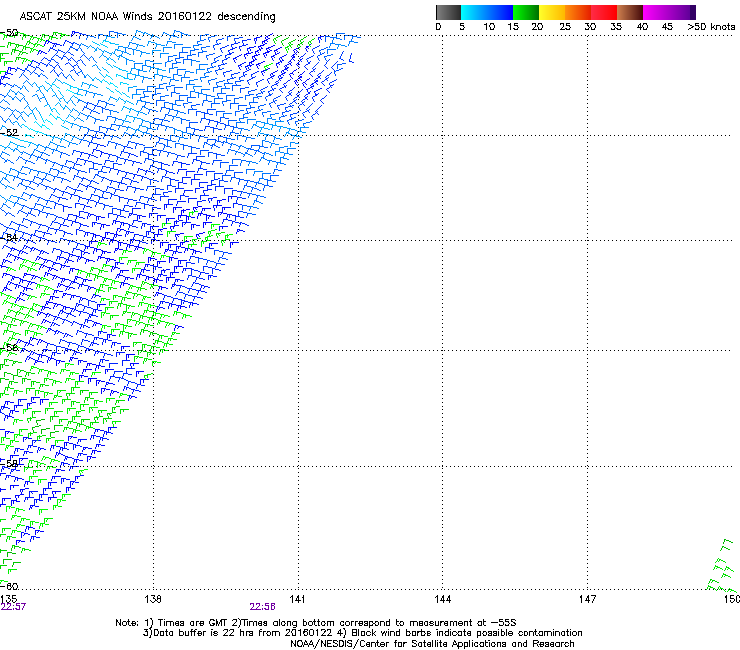
Task: Click longitude label 141
Action: (297, 599)
